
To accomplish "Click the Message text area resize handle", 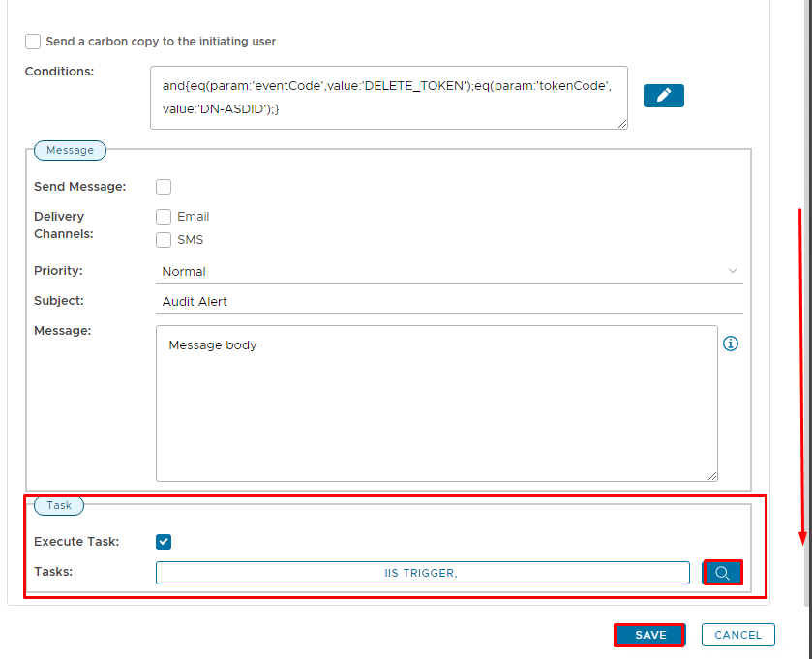I will (x=712, y=476).
